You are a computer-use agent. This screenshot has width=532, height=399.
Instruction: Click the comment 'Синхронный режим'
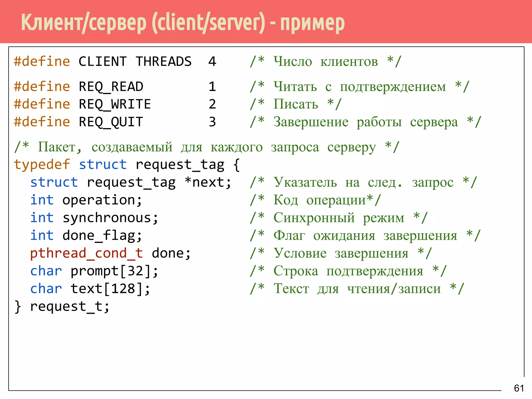point(339,218)
